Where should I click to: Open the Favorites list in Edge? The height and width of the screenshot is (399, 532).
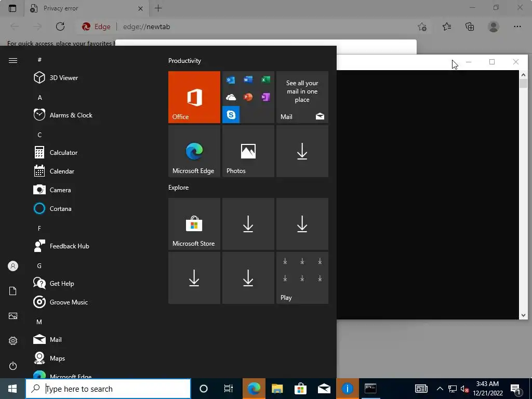[x=447, y=26]
